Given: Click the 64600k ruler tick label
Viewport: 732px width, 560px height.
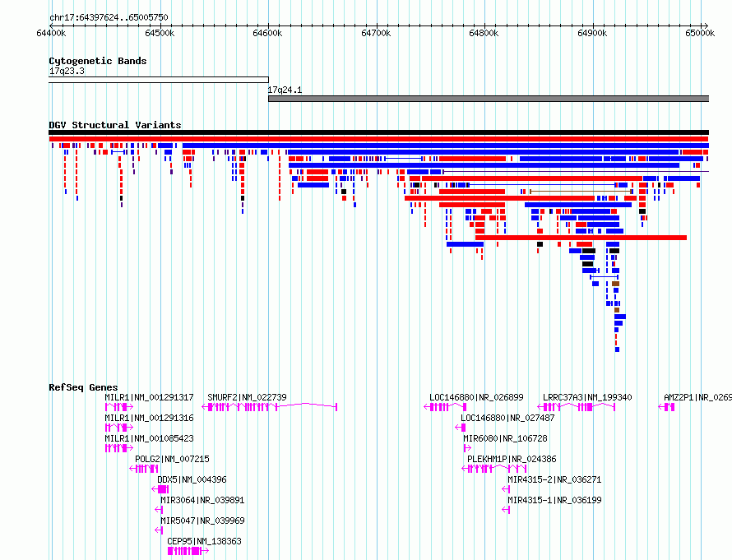Looking at the screenshot, I should point(267,33).
